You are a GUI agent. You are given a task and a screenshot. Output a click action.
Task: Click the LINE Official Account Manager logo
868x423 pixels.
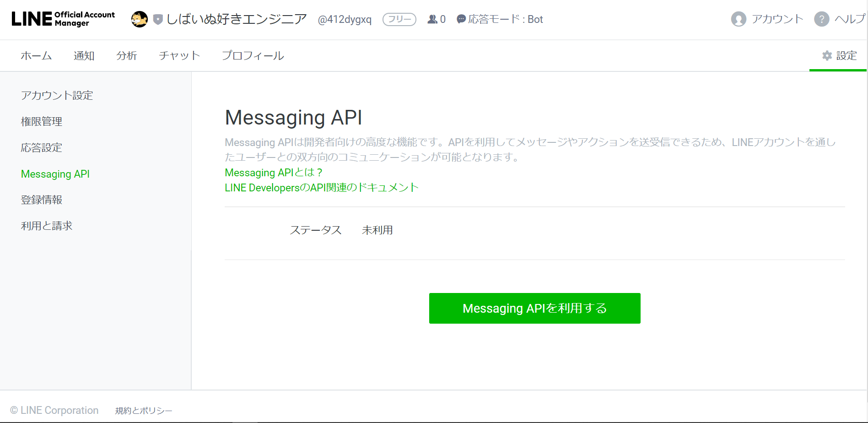tap(63, 19)
